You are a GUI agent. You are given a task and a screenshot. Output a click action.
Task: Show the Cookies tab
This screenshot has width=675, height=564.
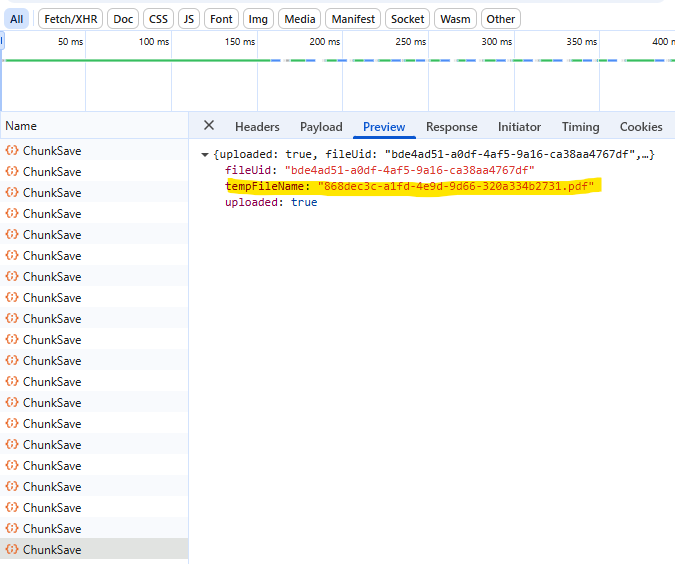click(x=640, y=127)
